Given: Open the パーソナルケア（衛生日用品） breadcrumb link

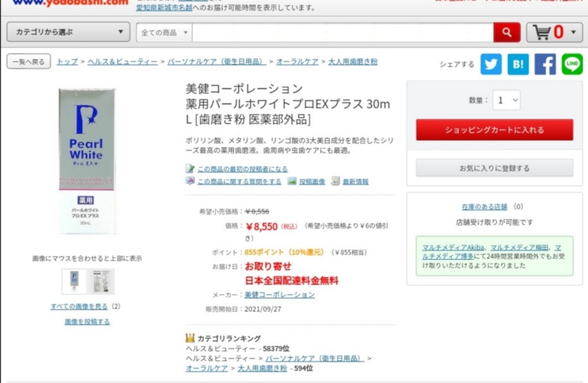Looking at the screenshot, I should (217, 62).
